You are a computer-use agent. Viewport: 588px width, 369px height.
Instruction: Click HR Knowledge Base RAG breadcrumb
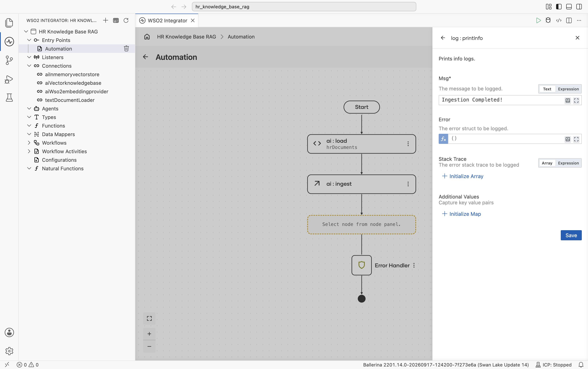click(186, 37)
